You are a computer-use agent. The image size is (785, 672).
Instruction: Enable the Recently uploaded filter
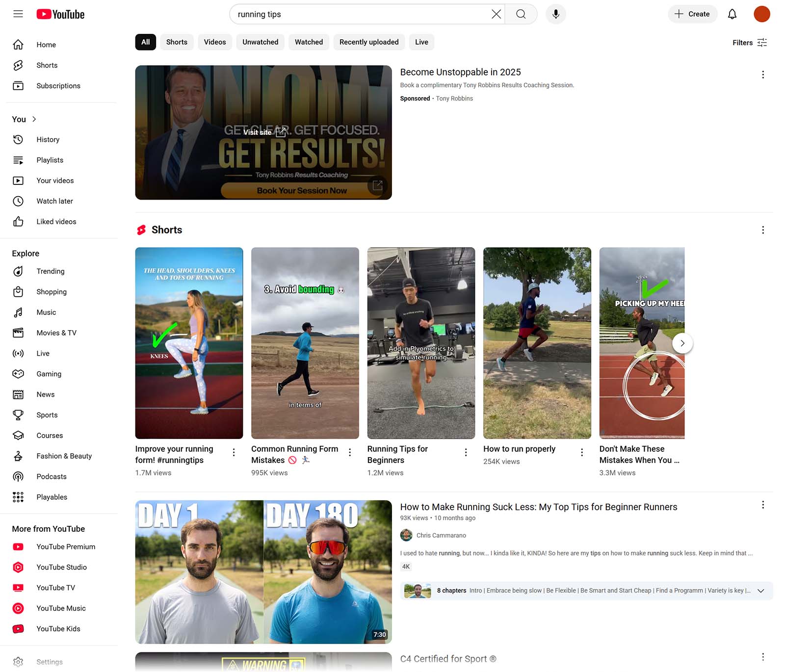368,42
